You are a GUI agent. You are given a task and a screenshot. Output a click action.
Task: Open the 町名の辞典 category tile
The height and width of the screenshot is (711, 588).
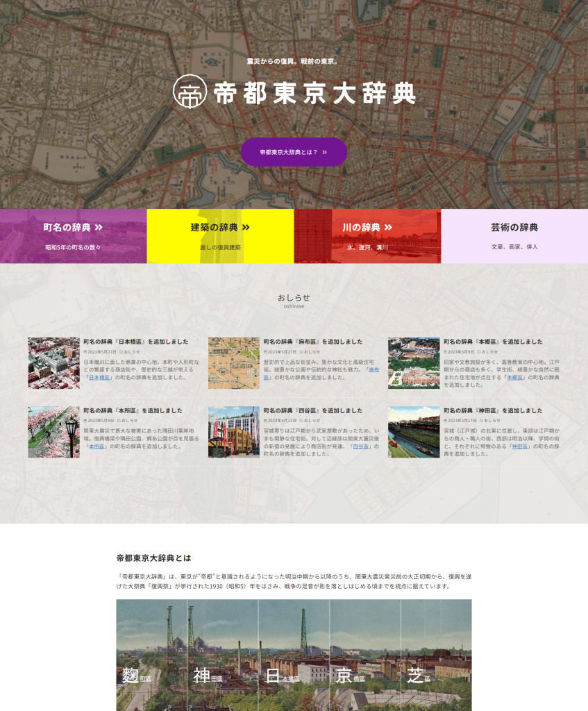tap(73, 236)
